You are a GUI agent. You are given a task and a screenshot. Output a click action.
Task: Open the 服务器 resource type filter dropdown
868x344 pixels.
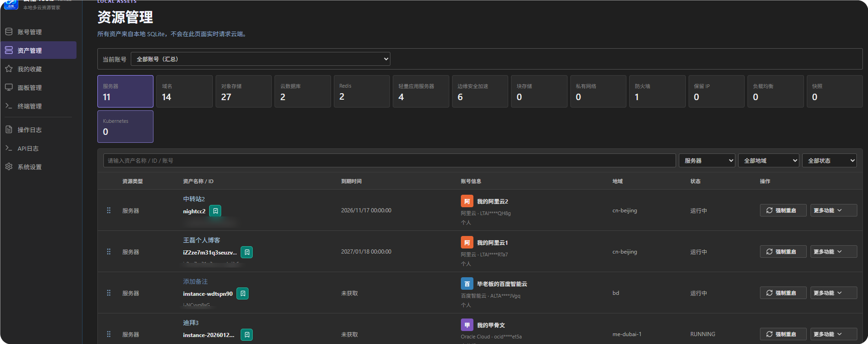click(x=707, y=160)
